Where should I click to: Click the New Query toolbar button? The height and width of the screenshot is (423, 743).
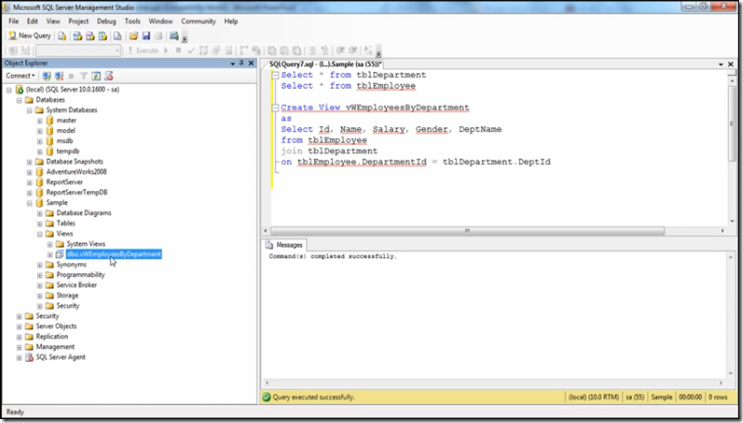pyautogui.click(x=29, y=36)
